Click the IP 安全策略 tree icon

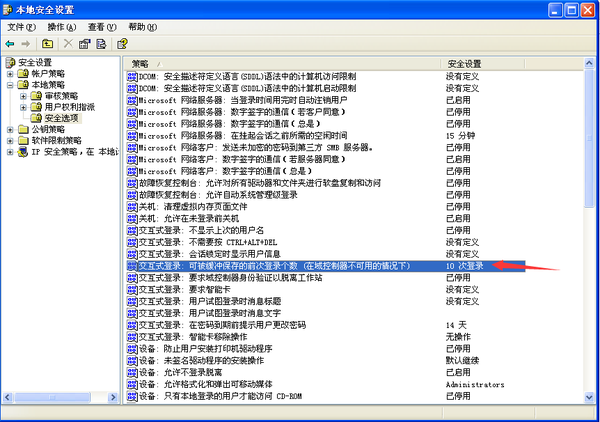(23, 152)
